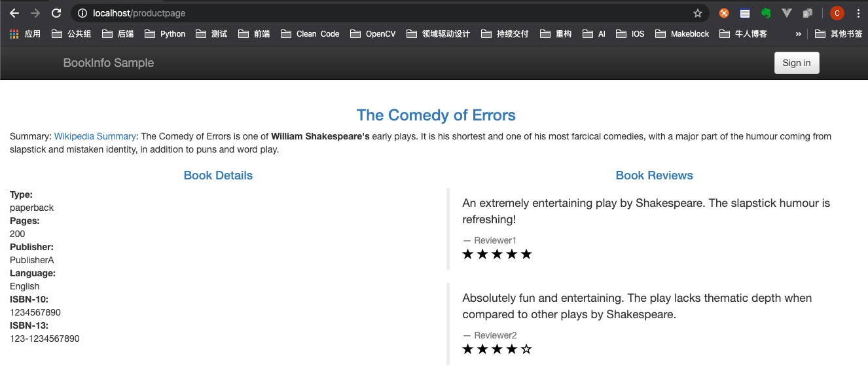Open the Evernote elephant extension
868x366 pixels.
tap(765, 13)
